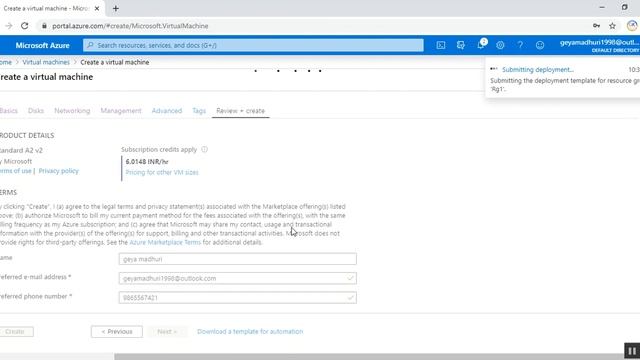
Task: Open Pricing for other VM sizes
Action: 162,172
